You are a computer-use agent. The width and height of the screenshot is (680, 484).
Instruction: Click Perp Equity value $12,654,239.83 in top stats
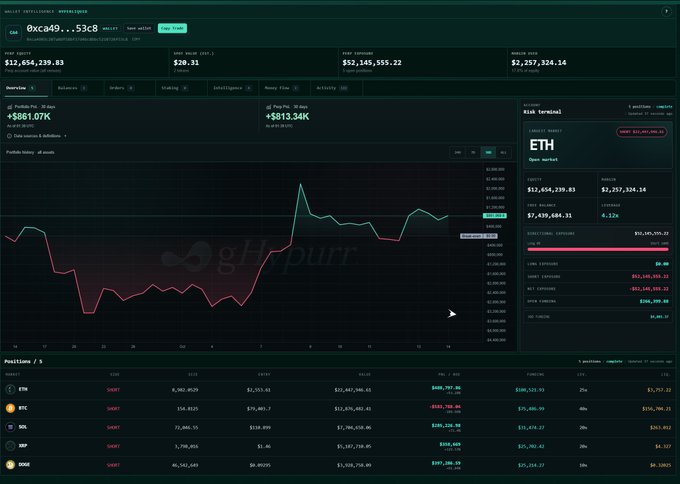pyautogui.click(x=34, y=62)
